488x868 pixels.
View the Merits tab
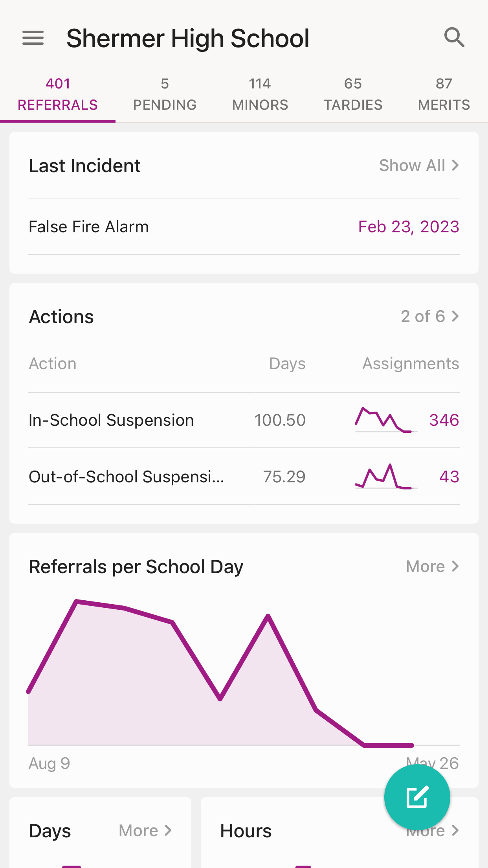[x=444, y=94]
